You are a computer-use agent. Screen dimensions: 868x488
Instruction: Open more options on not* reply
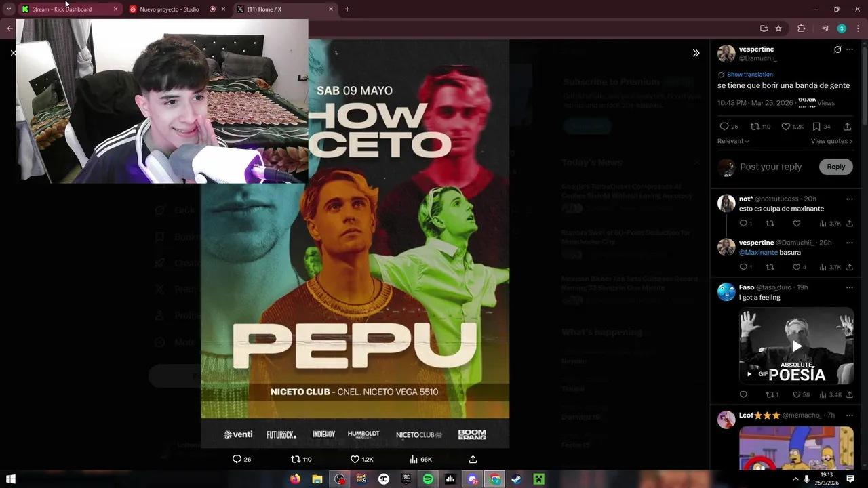850,199
